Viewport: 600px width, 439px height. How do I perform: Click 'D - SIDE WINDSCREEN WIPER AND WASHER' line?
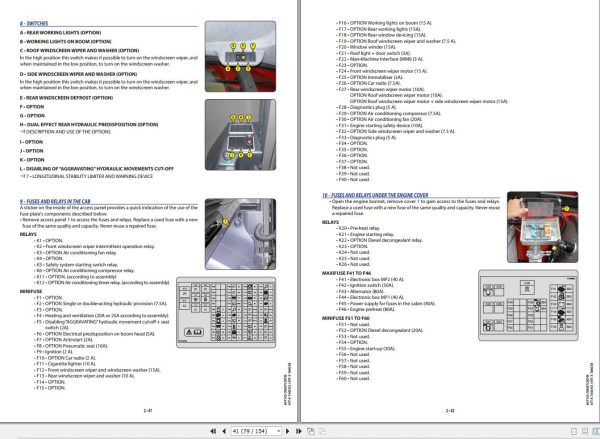[78, 74]
